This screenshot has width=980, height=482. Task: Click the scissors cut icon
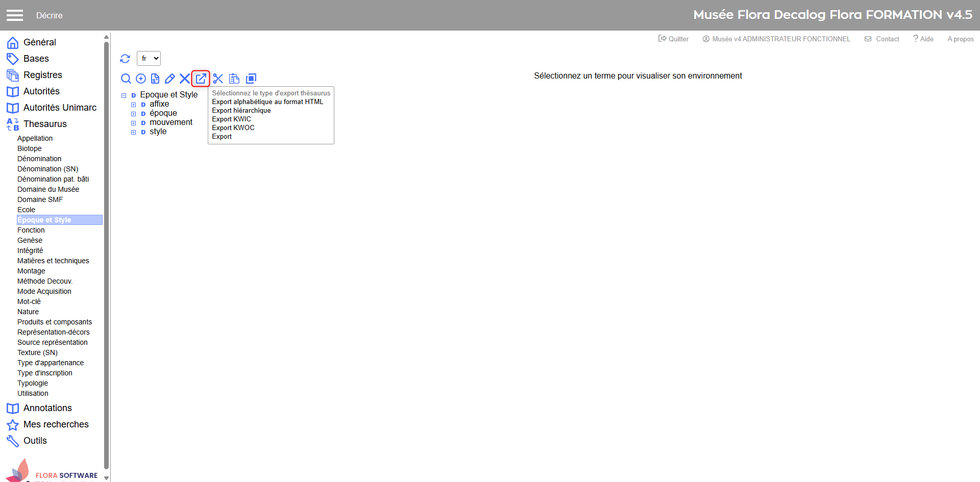coord(218,79)
